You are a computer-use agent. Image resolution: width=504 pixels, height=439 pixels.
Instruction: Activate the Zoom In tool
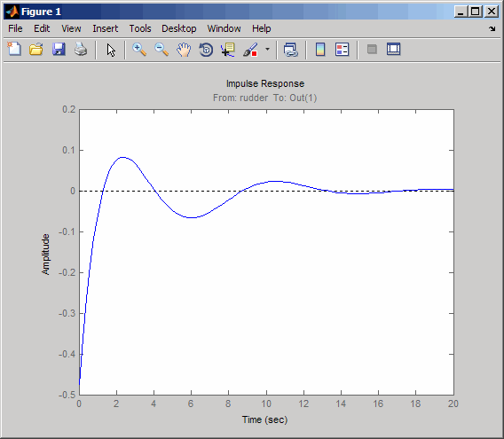[x=139, y=50]
